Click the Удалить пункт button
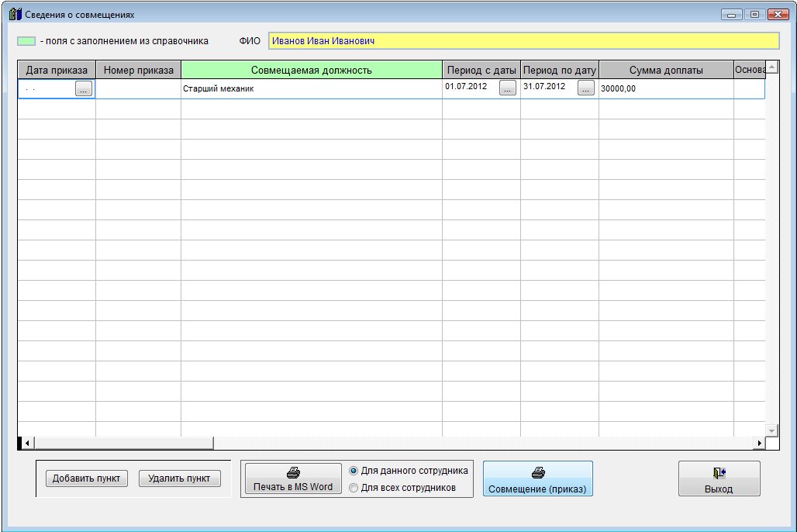Image resolution: width=797 pixels, height=532 pixels. point(179,478)
